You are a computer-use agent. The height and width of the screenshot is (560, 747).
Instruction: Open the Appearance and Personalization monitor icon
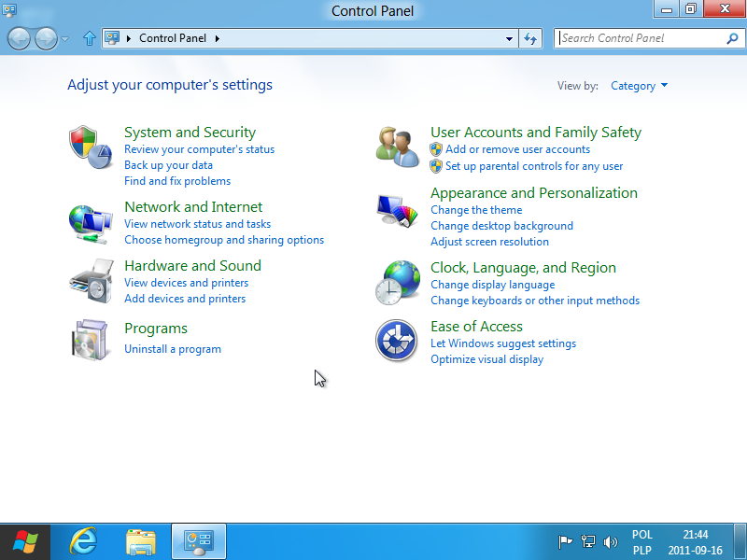click(x=398, y=211)
